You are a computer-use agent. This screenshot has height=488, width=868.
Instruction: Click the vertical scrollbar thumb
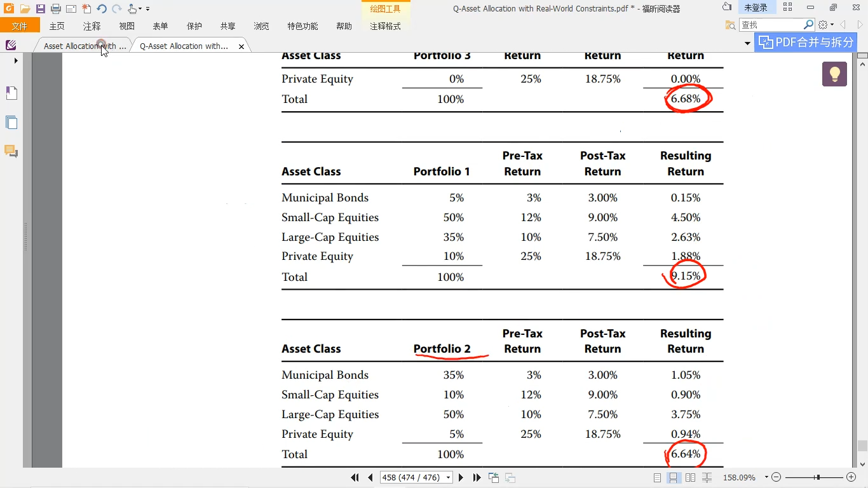[x=862, y=446]
